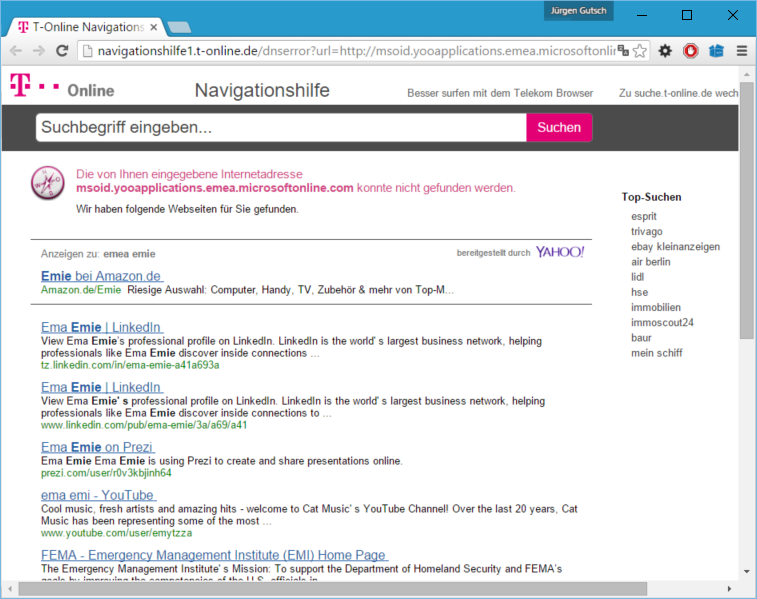
Task: Click the horizontal scrollbar thumb
Action: [333, 589]
